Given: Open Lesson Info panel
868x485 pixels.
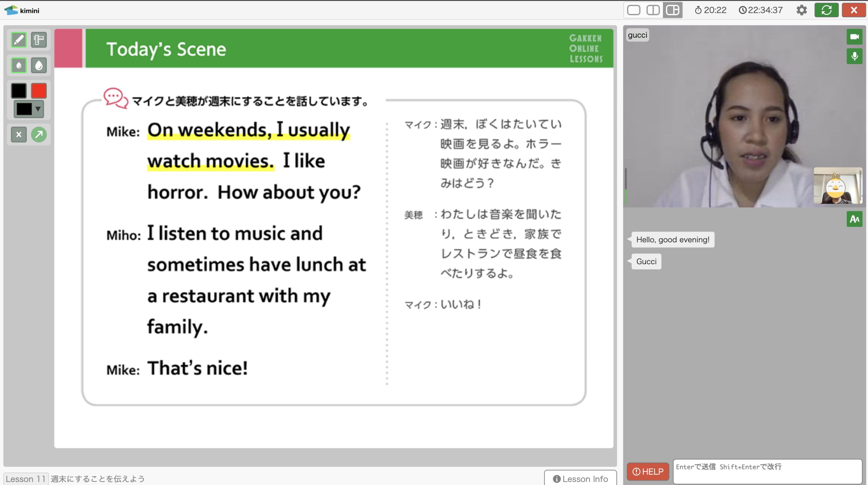Looking at the screenshot, I should coord(580,478).
